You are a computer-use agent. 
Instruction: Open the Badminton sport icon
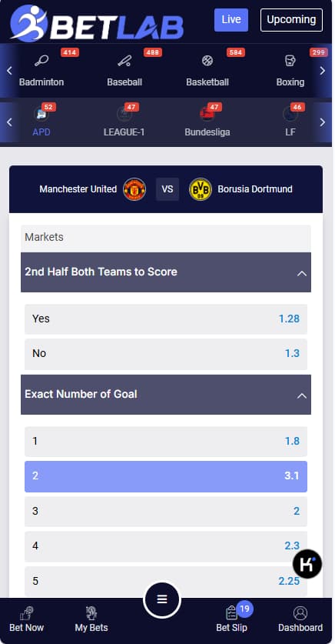pyautogui.click(x=41, y=61)
